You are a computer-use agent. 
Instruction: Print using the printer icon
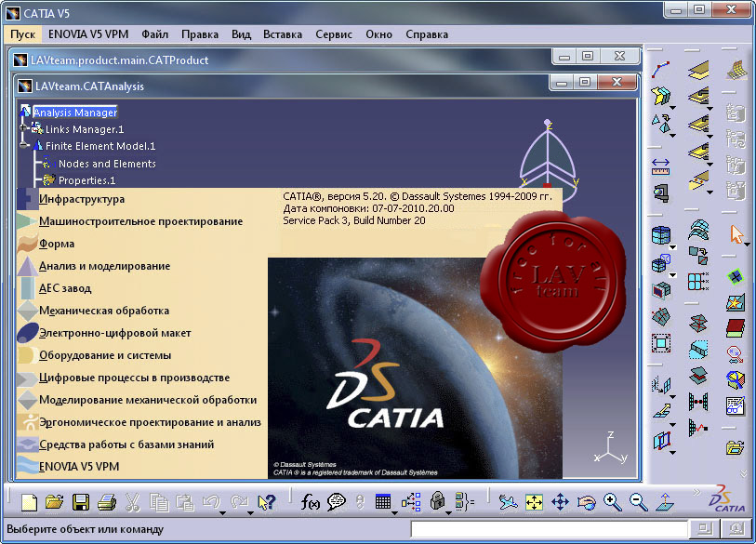[x=107, y=502]
